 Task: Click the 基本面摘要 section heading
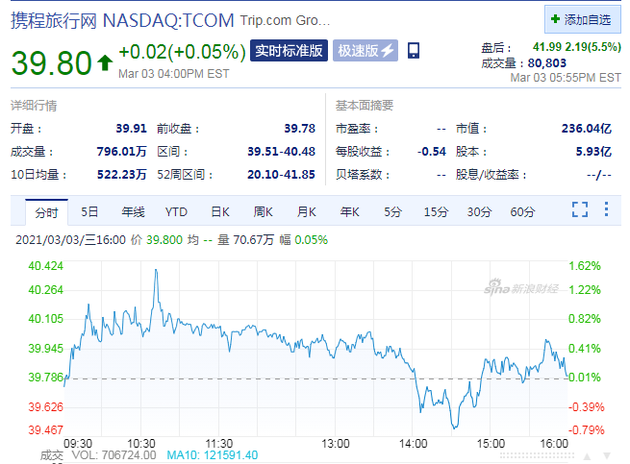364,106
